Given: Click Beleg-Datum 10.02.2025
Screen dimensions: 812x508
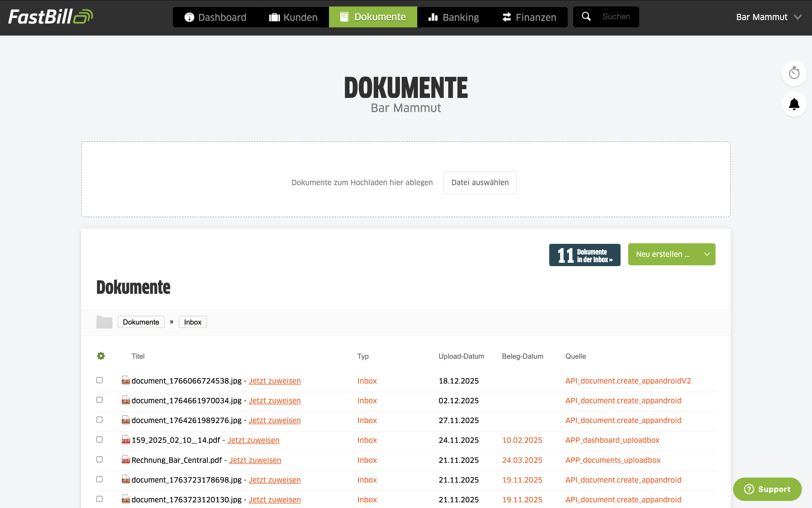Looking at the screenshot, I should [522, 440].
